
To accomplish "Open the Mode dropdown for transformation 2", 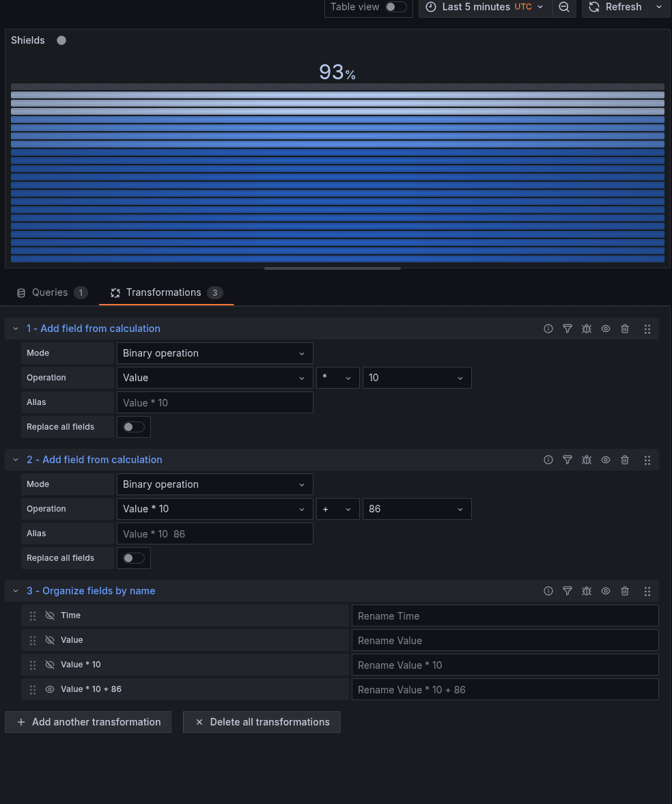I will tap(214, 484).
